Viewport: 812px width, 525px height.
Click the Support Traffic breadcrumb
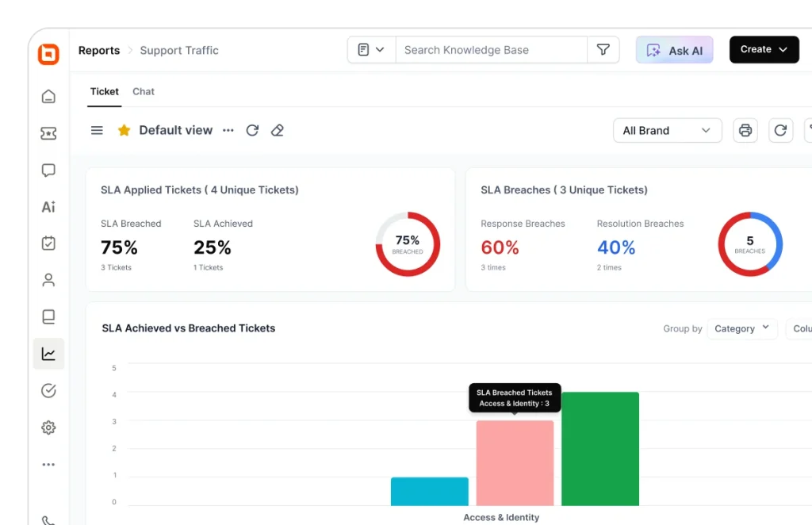pyautogui.click(x=179, y=50)
